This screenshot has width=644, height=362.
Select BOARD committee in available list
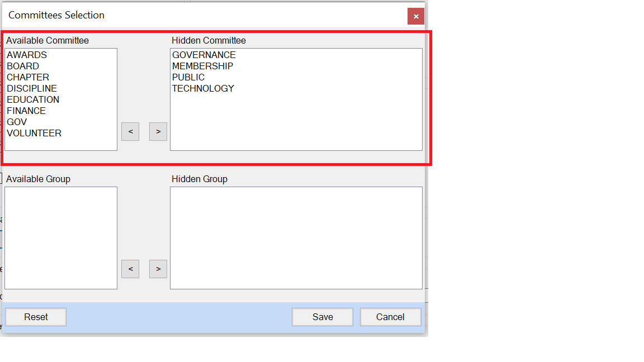point(23,66)
